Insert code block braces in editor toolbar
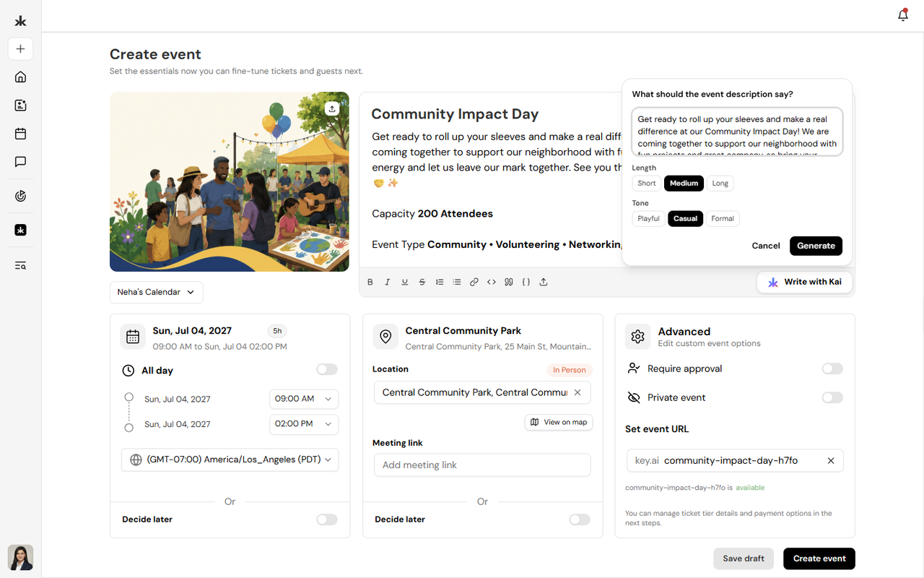924x578 pixels. click(526, 282)
